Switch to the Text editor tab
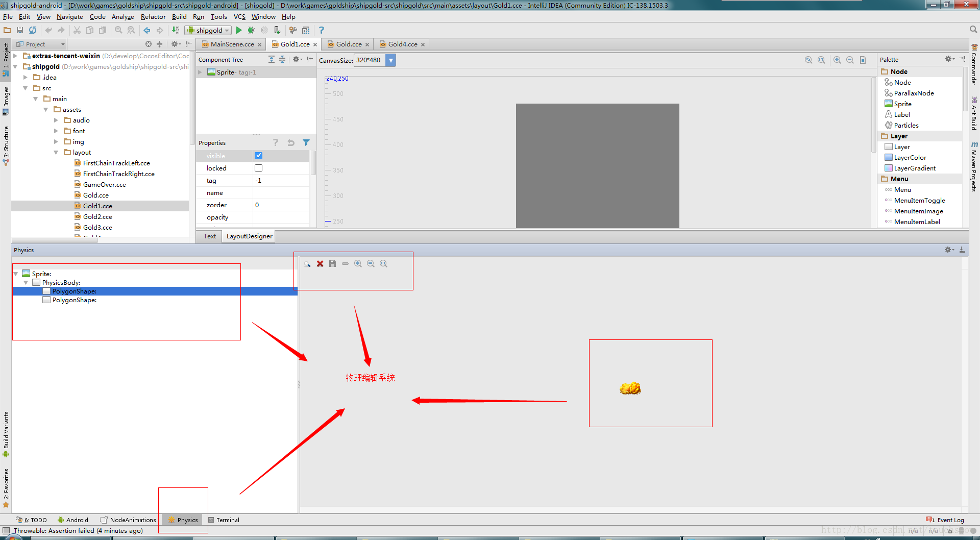 click(x=210, y=236)
